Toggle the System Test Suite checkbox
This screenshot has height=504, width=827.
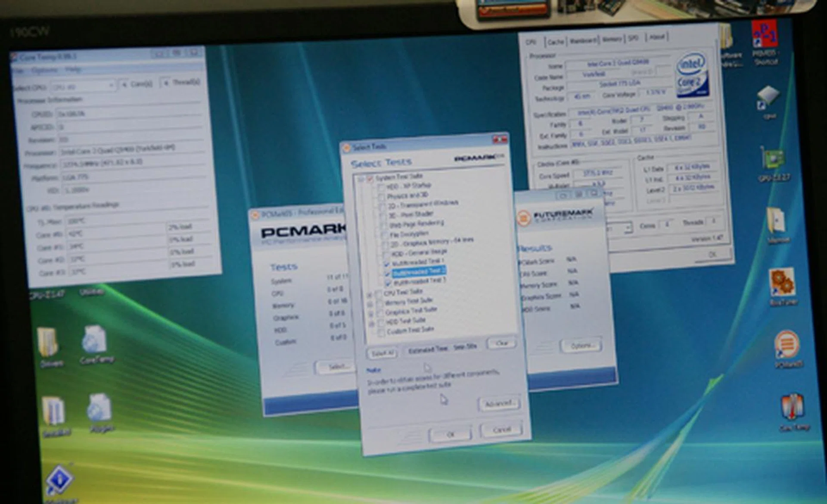tap(370, 178)
